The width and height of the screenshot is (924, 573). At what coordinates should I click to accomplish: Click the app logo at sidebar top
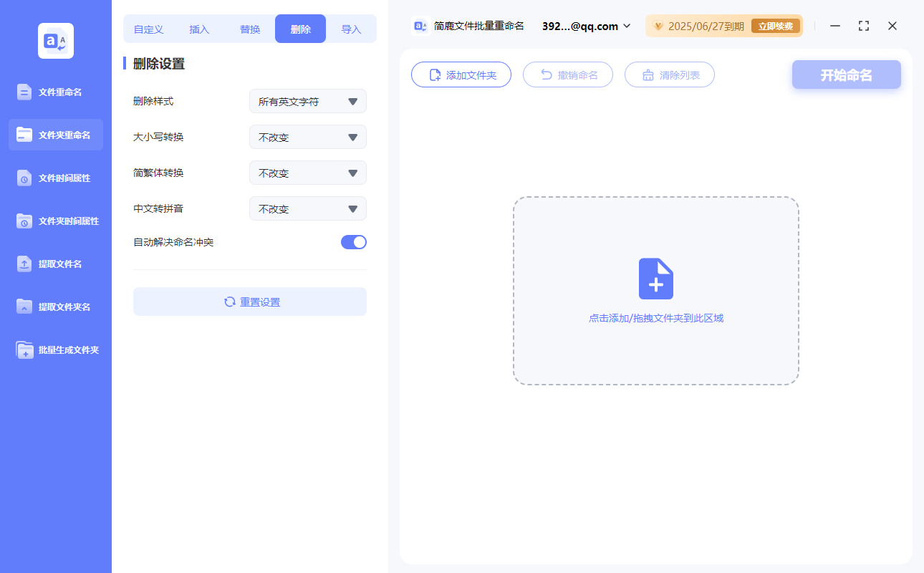pos(56,41)
